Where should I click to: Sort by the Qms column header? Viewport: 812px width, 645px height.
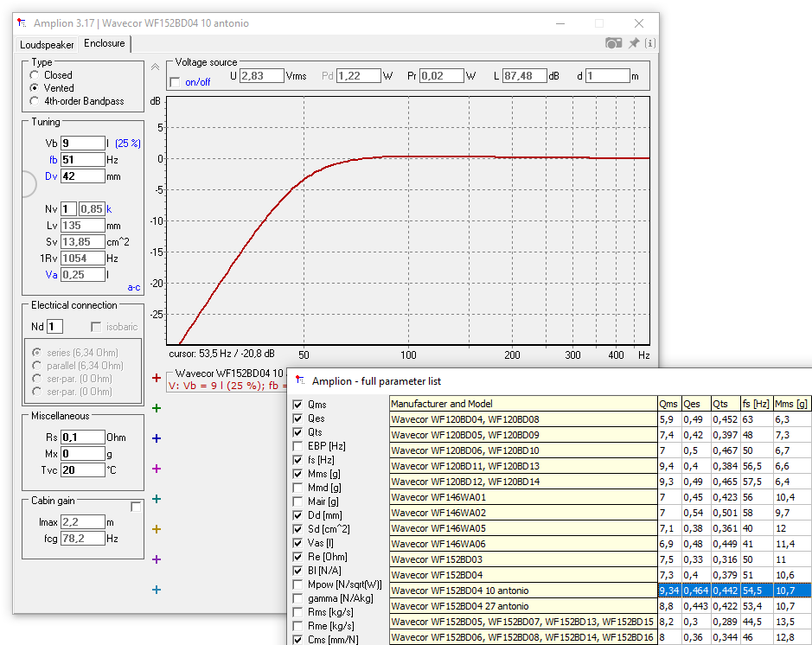point(669,404)
